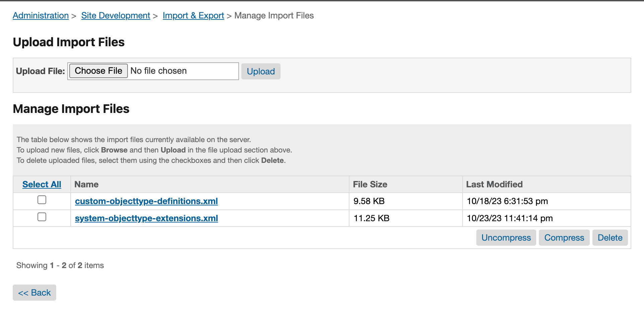Click the Delete button
644x311 pixels.
(x=610, y=237)
